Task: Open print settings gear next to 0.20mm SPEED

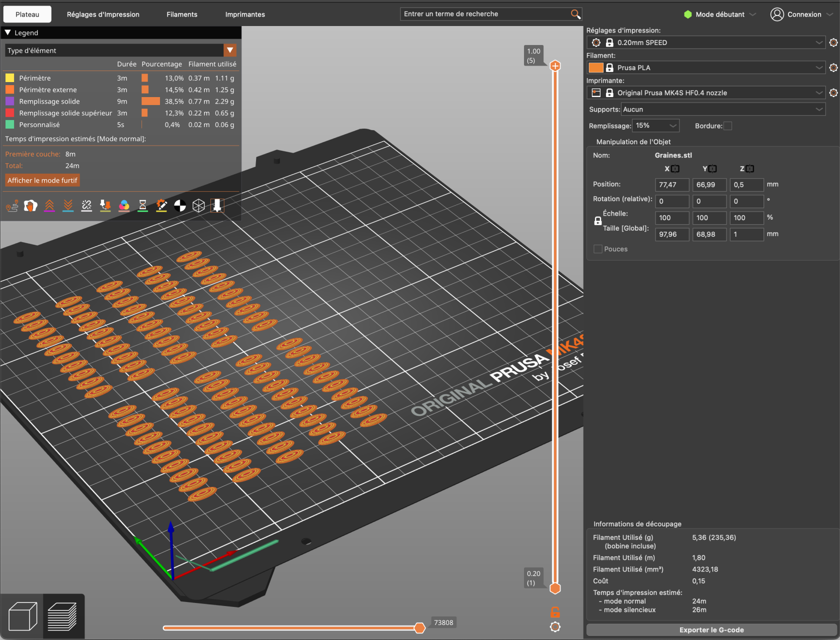Action: (833, 43)
